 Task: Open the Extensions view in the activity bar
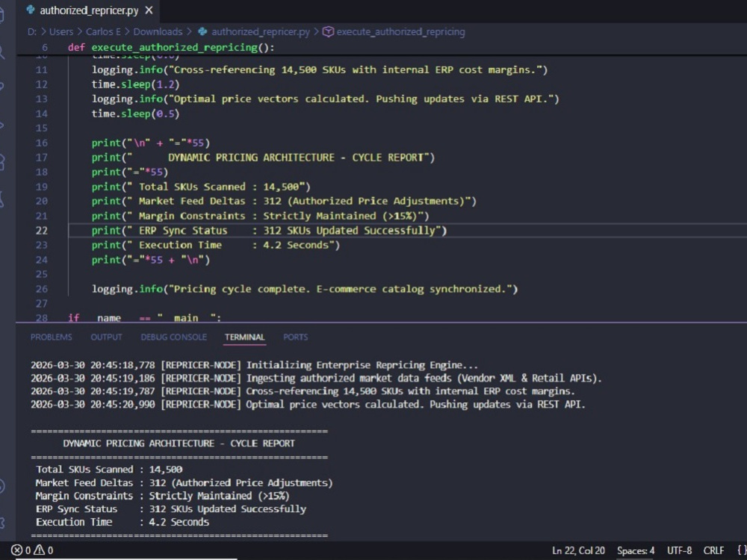point(2,162)
